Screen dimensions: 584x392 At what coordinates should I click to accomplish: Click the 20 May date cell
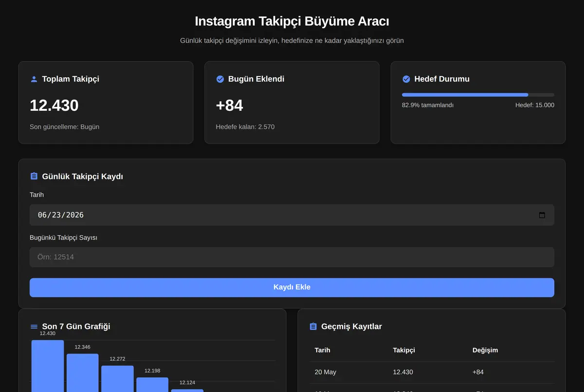(x=326, y=372)
